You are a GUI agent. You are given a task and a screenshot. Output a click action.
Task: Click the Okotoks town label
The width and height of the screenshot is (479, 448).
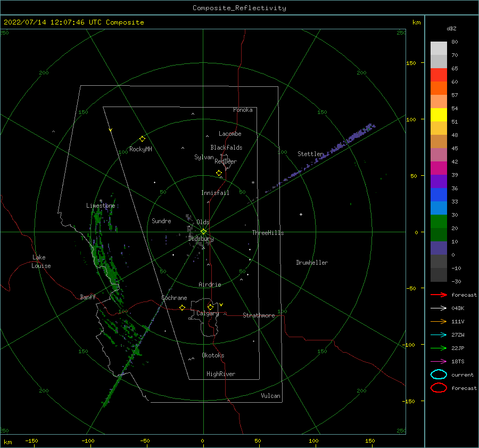coord(213,355)
